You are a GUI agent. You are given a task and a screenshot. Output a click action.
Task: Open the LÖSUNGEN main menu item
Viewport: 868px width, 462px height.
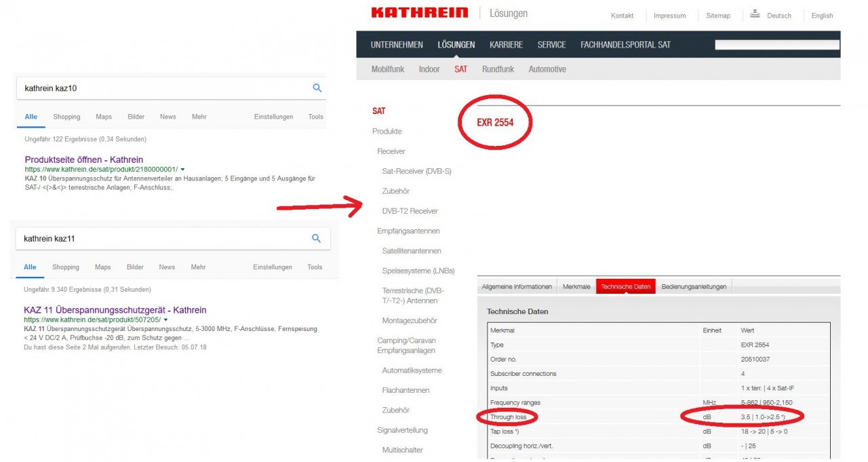coord(456,45)
